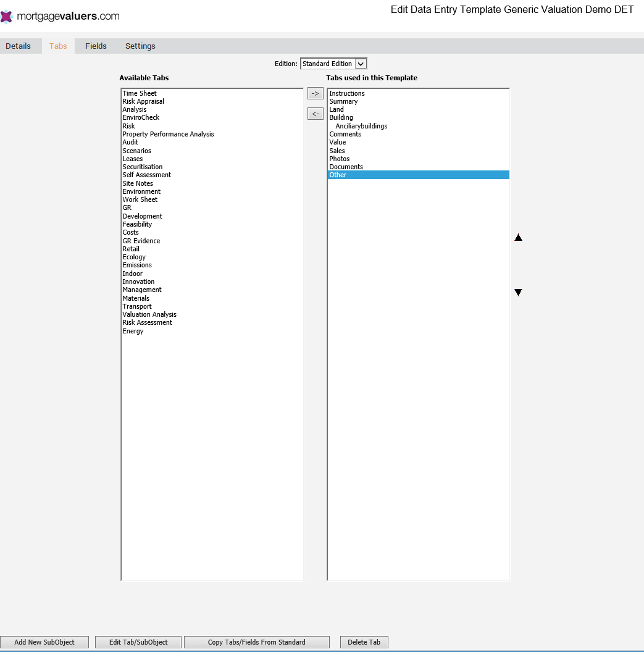Viewport: 644px width, 652px height.
Task: Select Risk Assessment in Available Tabs
Action: pyautogui.click(x=212, y=323)
